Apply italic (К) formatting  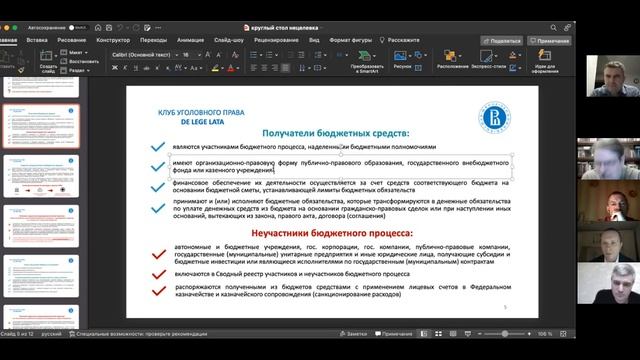point(125,68)
